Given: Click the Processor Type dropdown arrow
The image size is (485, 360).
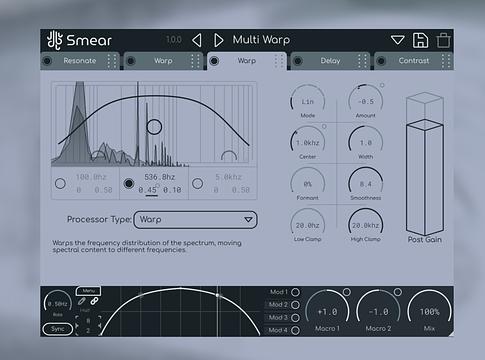Looking at the screenshot, I should click(248, 220).
